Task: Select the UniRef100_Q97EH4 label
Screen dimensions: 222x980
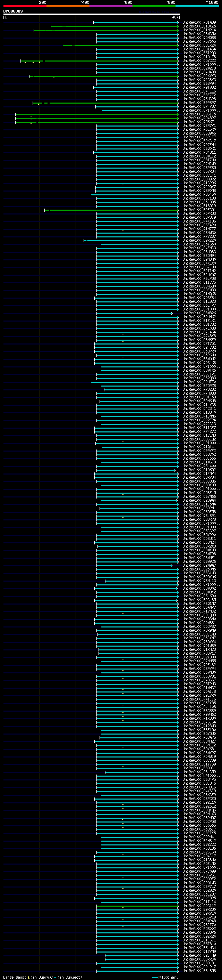Action: [199, 145]
